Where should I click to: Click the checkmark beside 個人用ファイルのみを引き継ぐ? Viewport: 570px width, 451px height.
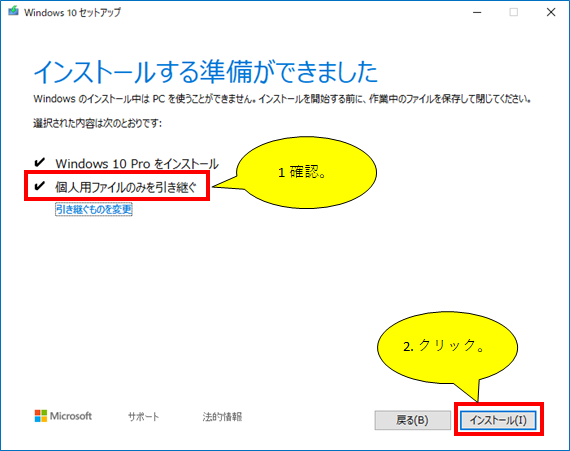pyautogui.click(x=39, y=186)
